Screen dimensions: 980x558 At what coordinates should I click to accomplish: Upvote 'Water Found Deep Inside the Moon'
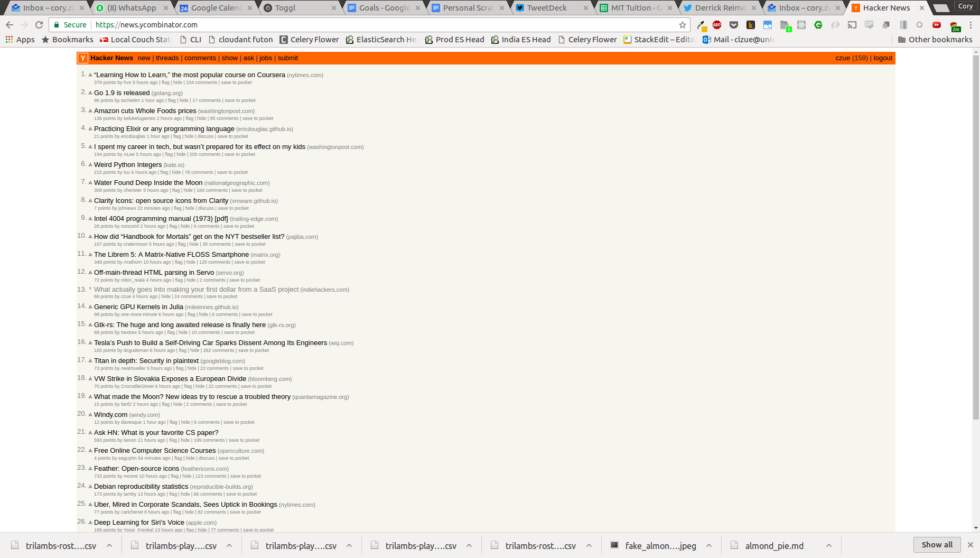pyautogui.click(x=90, y=183)
